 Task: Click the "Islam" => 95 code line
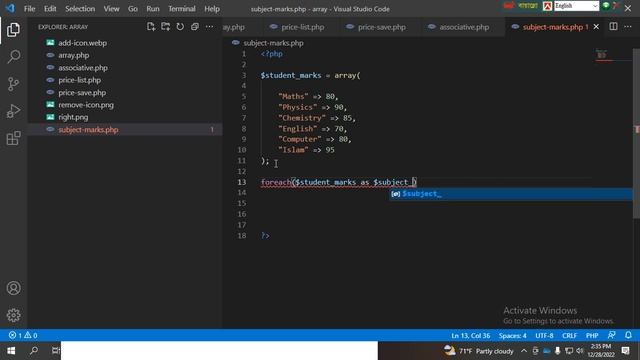pos(306,150)
